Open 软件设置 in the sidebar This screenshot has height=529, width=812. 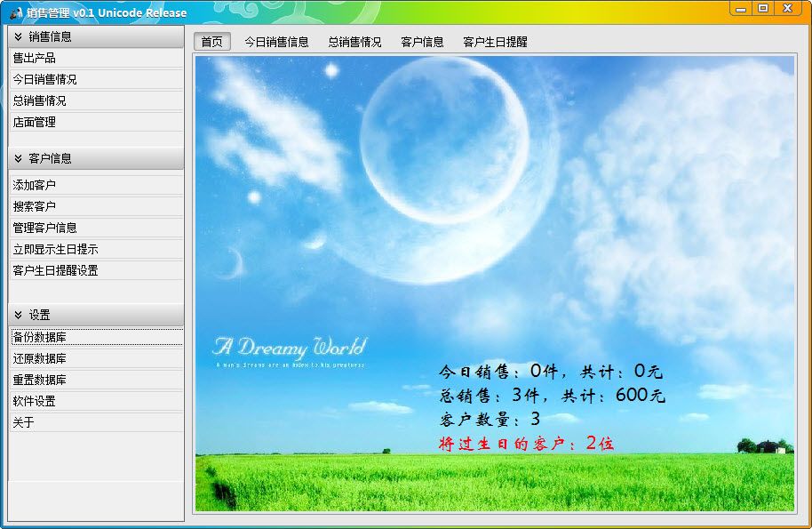[35, 401]
